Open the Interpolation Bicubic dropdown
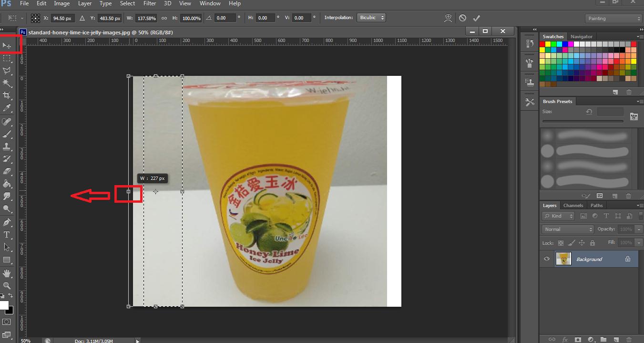 371,18
